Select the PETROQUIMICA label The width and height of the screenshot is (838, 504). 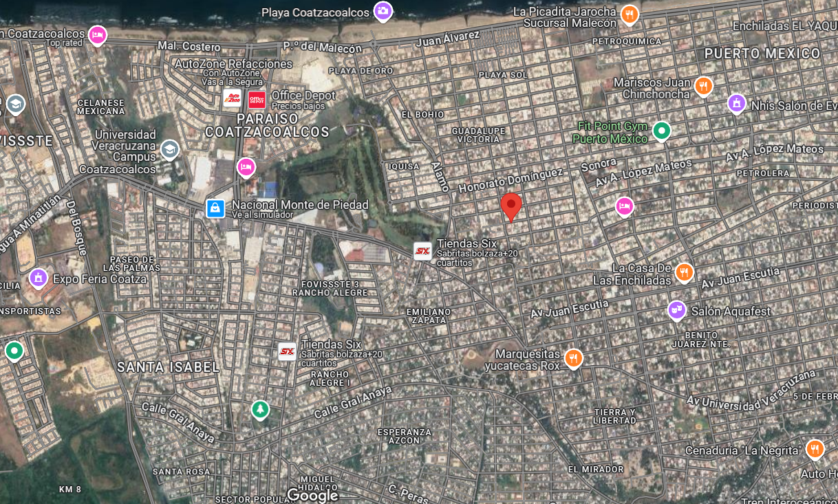[626, 41]
